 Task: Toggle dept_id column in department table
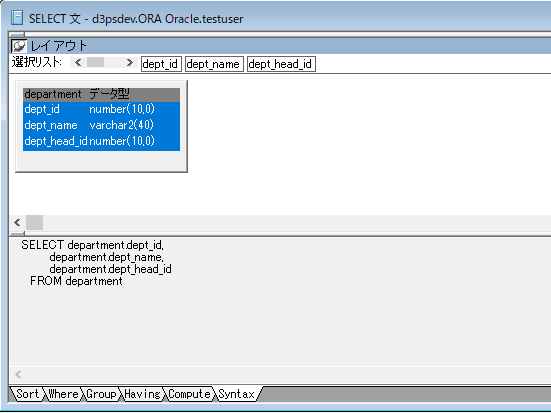[x=101, y=109]
